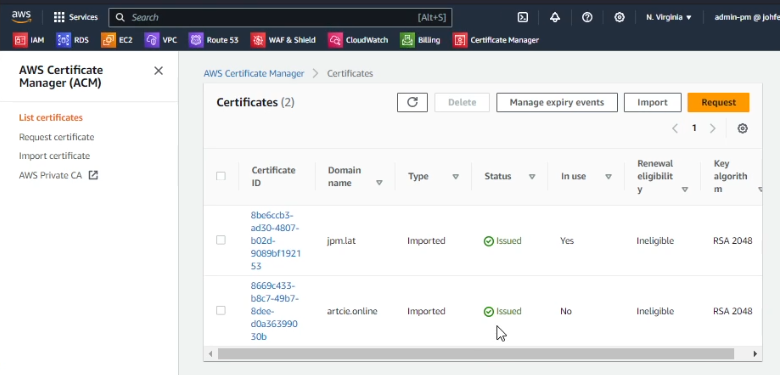This screenshot has height=375, width=780.
Task: Open CloudShell terminal icon
Action: click(x=522, y=17)
